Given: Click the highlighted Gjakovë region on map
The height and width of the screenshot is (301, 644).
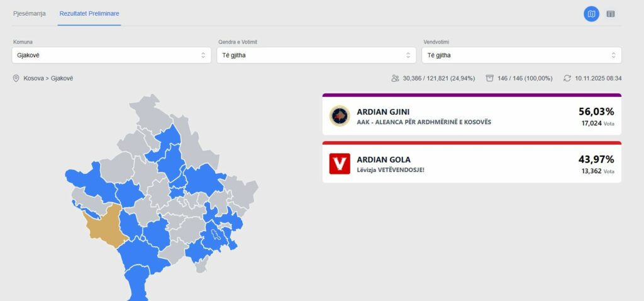Looking at the screenshot, I should [104, 225].
